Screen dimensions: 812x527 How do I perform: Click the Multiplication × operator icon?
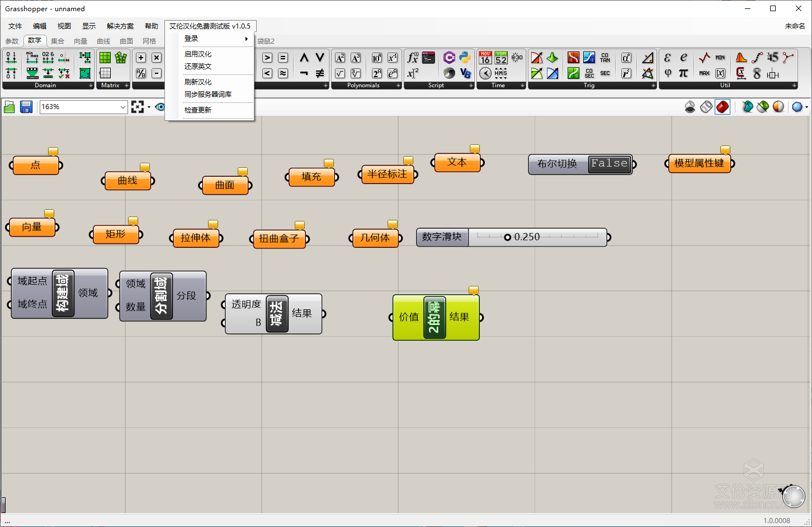coord(157,58)
